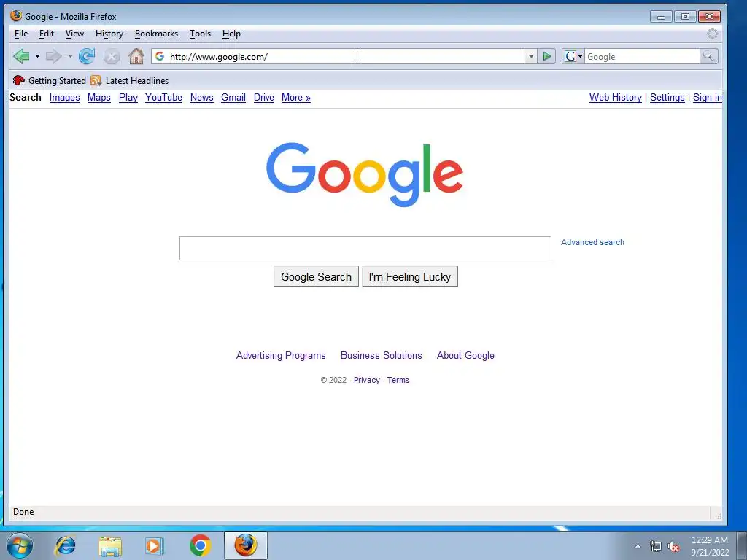Click the Firefox icon in the title bar
This screenshot has width=747, height=560.
tap(16, 16)
